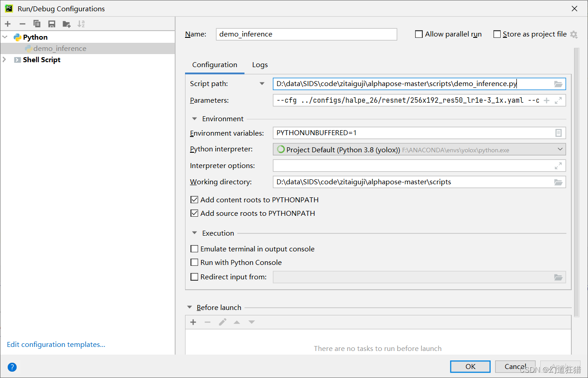The image size is (588, 378).
Task: Enable Allow parallel run
Action: (419, 34)
